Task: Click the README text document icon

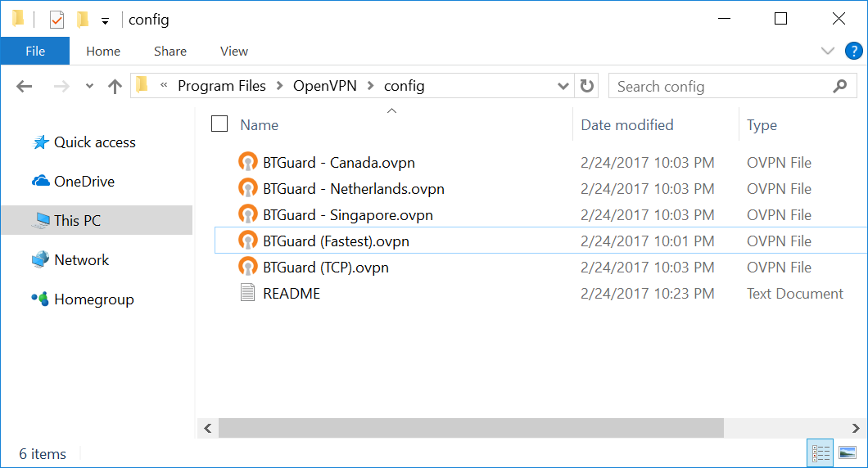Action: coord(247,294)
